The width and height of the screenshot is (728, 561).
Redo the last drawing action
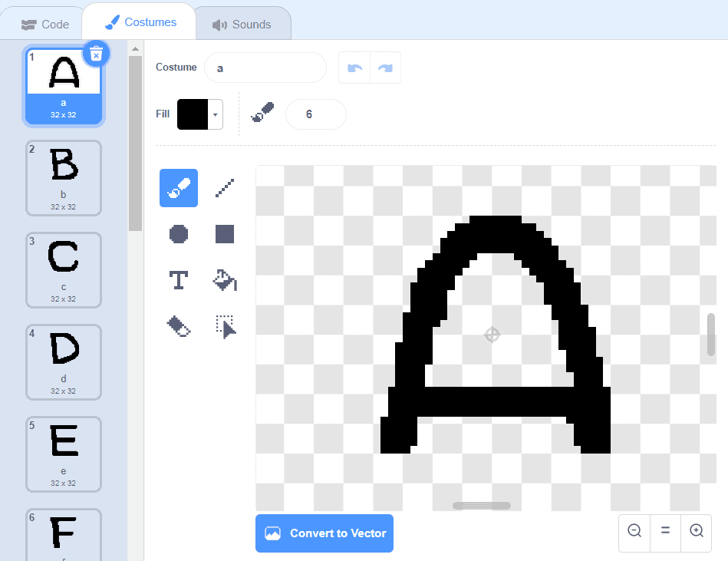pyautogui.click(x=386, y=68)
